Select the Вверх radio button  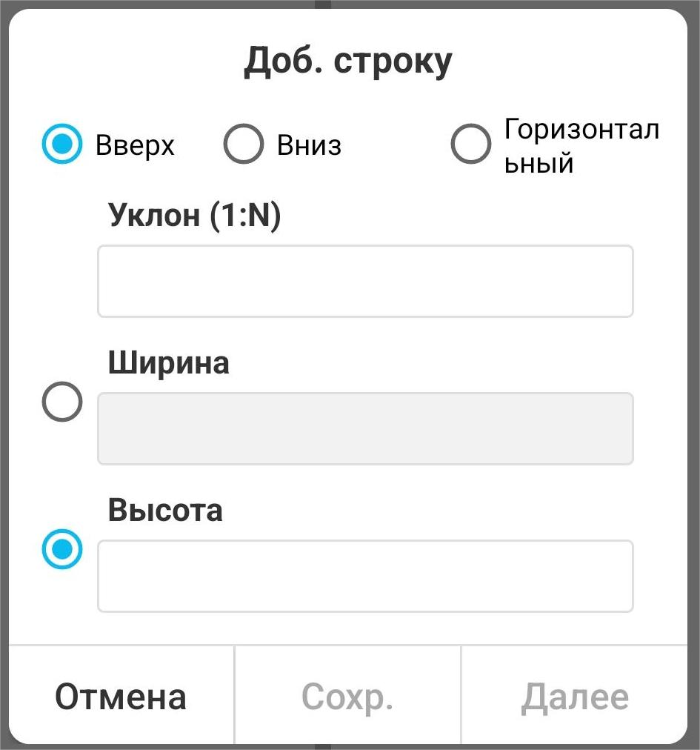coord(61,144)
